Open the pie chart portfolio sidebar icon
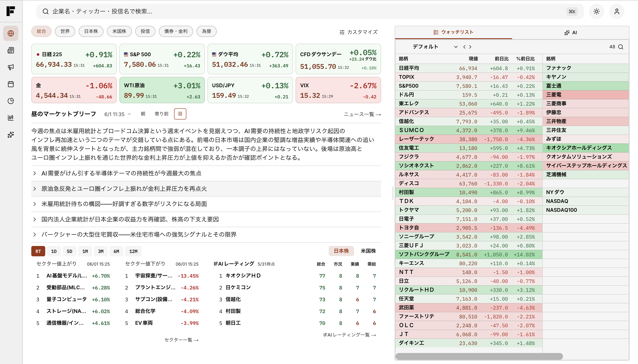 11,101
